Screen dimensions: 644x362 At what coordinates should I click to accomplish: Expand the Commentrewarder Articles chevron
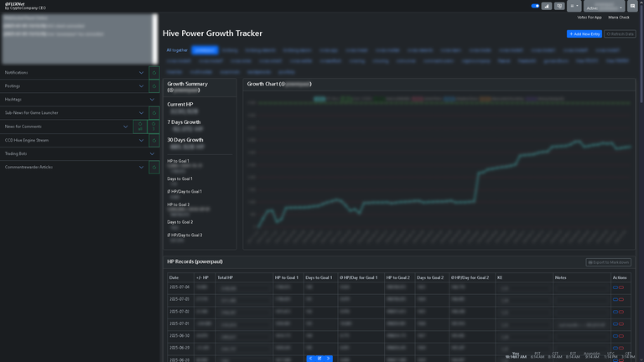pyautogui.click(x=141, y=168)
